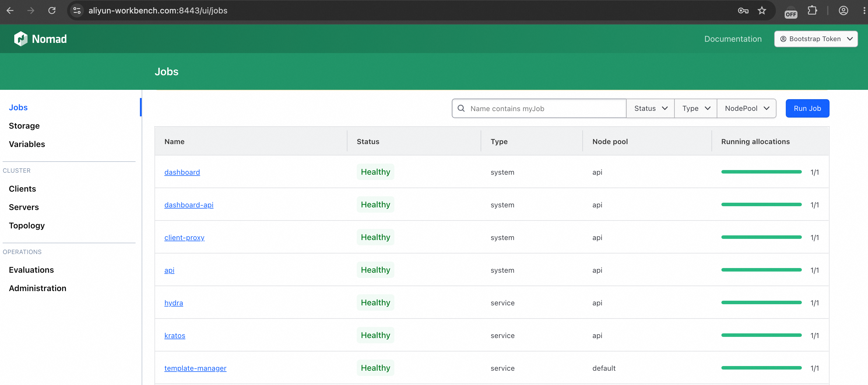
Task: Expand the Type filter dropdown
Action: [696, 108]
